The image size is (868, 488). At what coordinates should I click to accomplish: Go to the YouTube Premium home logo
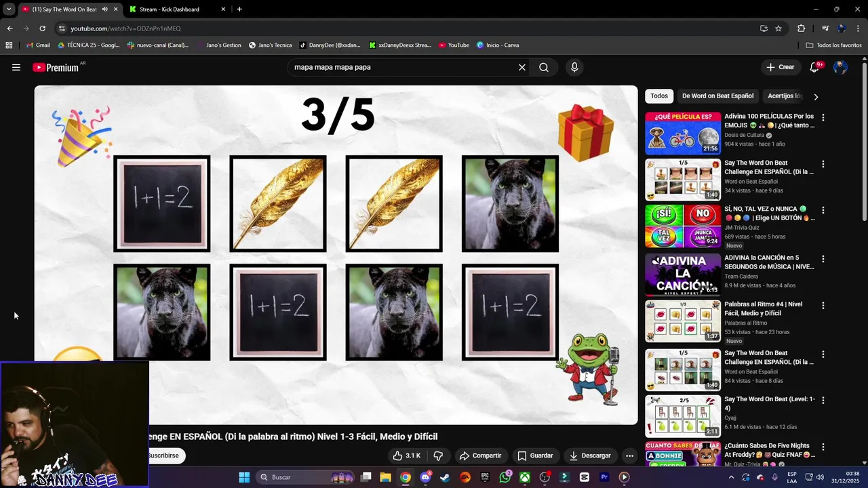pyautogui.click(x=56, y=67)
